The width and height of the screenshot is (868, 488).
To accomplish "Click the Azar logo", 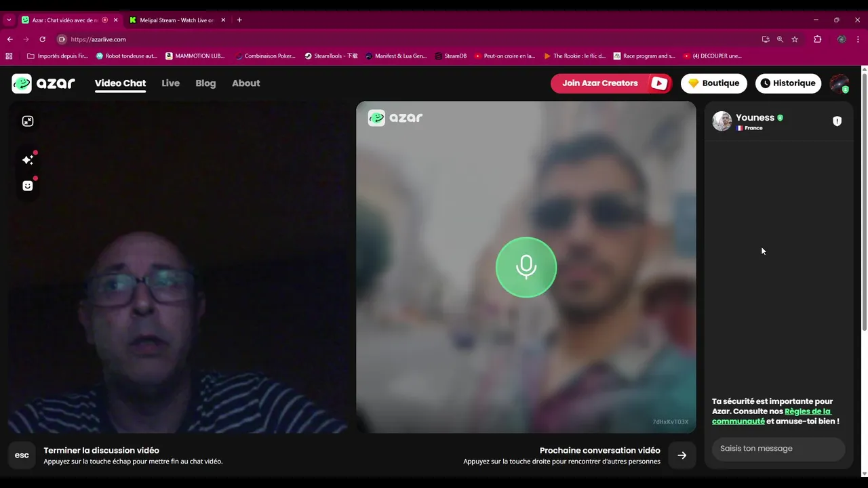I will [43, 83].
